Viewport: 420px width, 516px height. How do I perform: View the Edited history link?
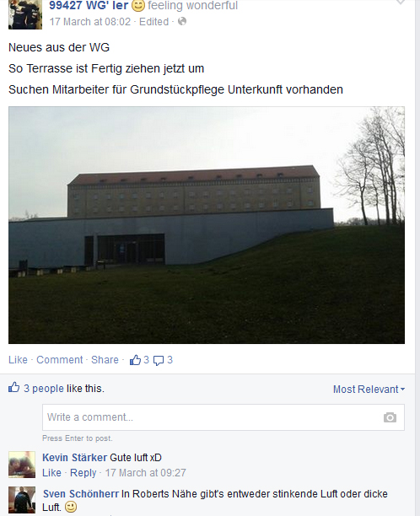(x=153, y=22)
